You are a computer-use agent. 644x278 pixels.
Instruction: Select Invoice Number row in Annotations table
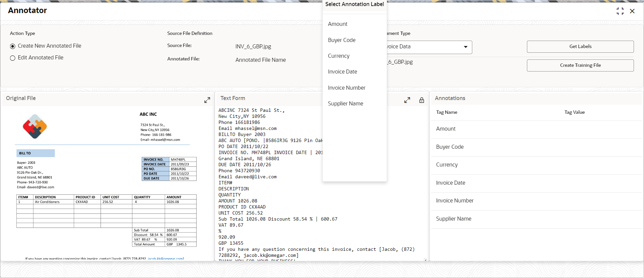click(537, 201)
